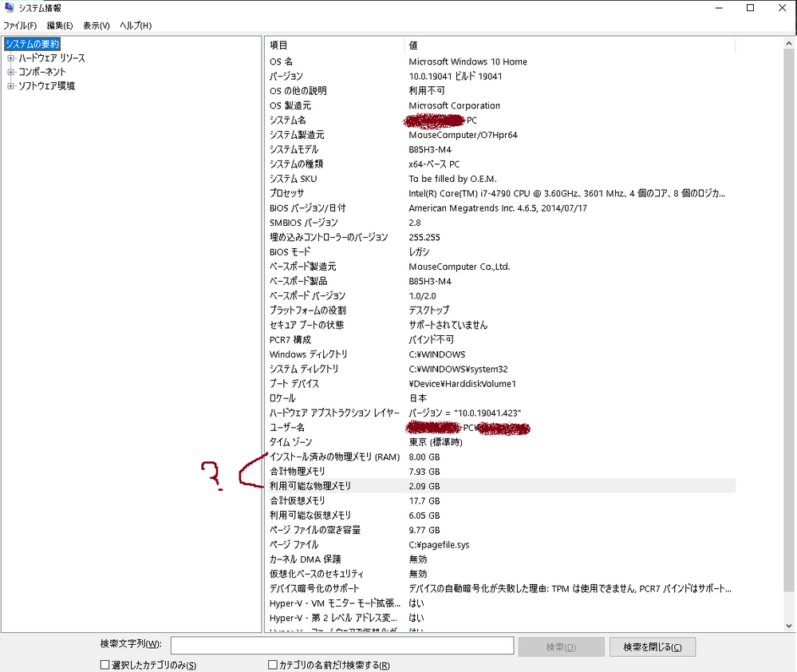The height and width of the screenshot is (672, 797).
Task: Click the 検索(D) button
Action: 559,646
